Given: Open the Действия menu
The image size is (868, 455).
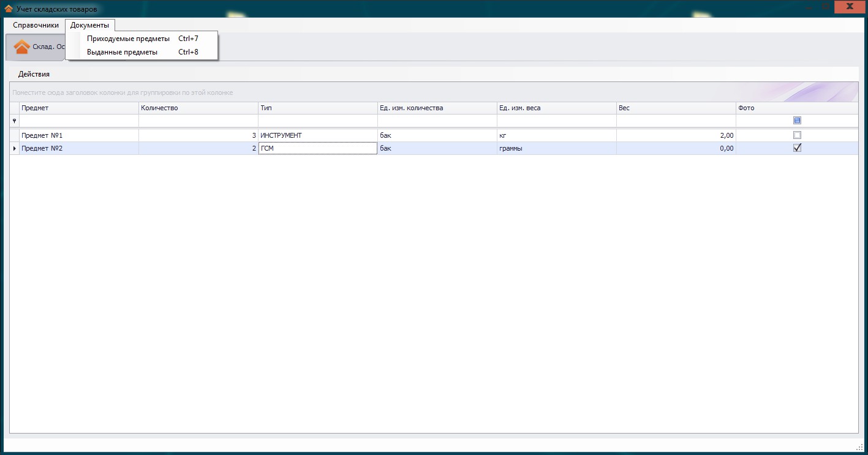Looking at the screenshot, I should pyautogui.click(x=34, y=74).
